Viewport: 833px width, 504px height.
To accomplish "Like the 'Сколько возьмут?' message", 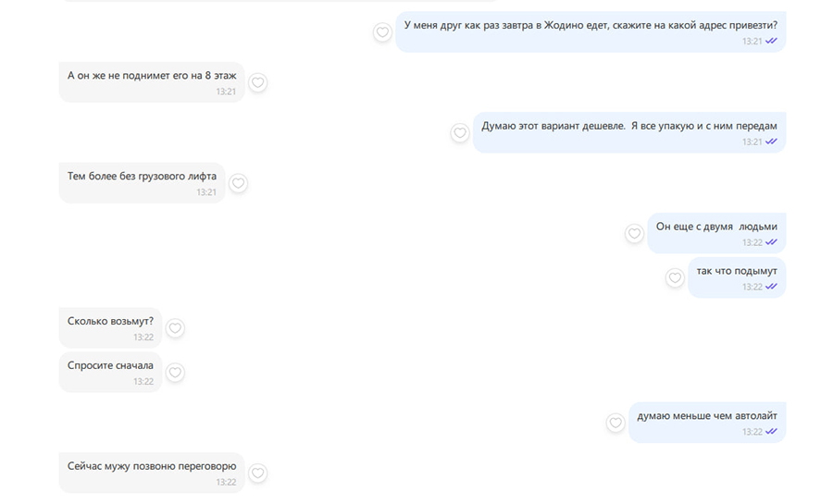I will click(175, 328).
